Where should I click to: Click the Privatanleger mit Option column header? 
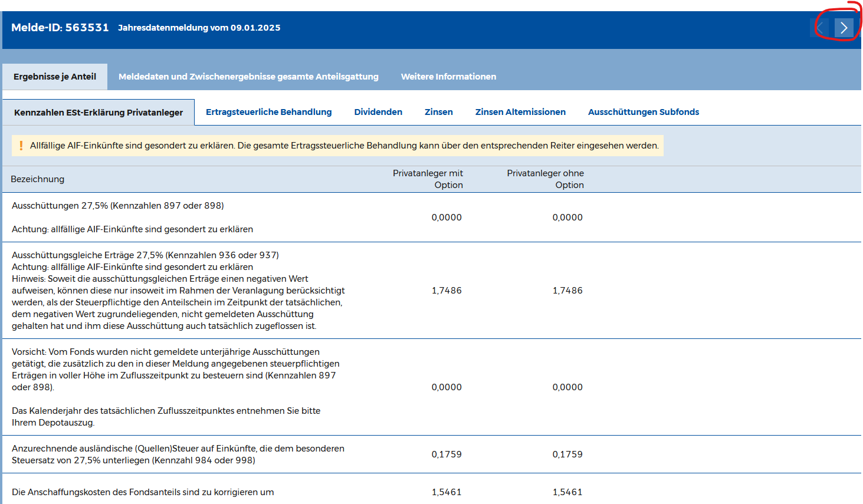(x=428, y=179)
